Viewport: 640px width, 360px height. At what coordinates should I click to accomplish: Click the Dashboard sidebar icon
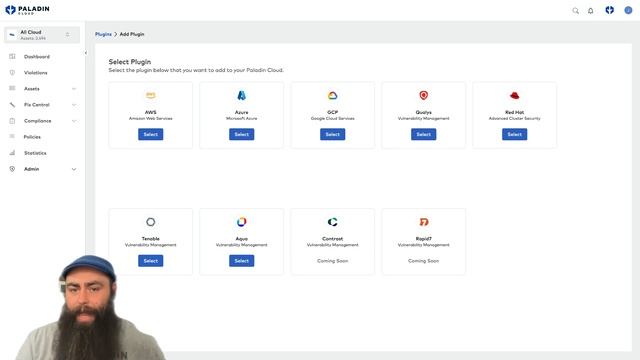point(12,56)
